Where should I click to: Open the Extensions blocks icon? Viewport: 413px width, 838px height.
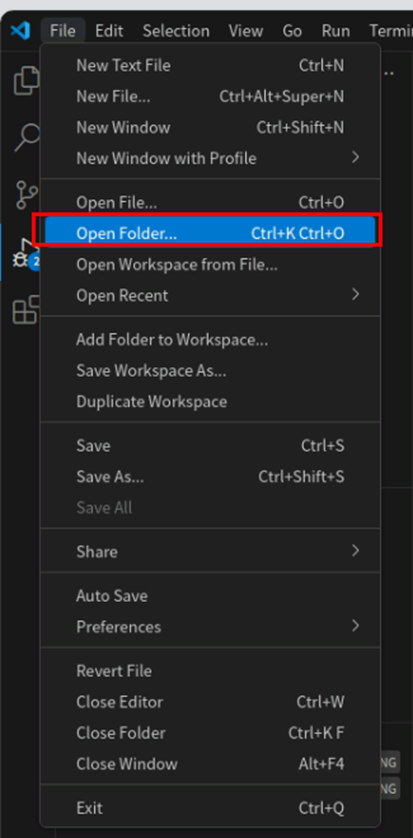click(26, 309)
